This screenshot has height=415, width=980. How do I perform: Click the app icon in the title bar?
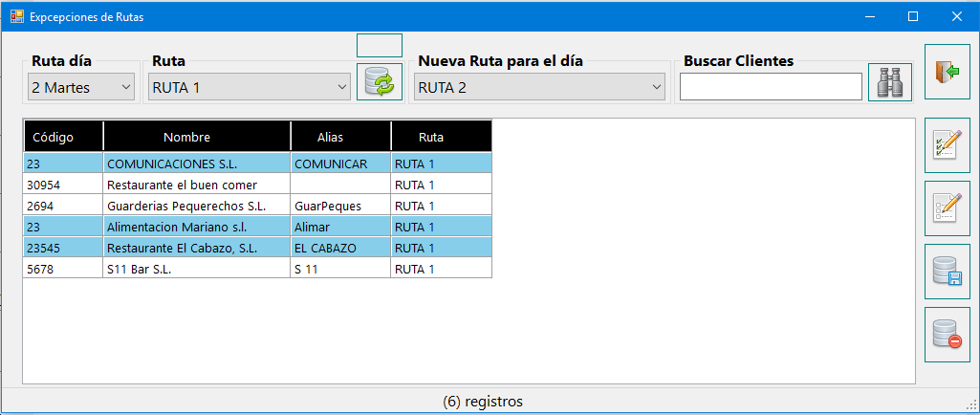pyautogui.click(x=17, y=16)
